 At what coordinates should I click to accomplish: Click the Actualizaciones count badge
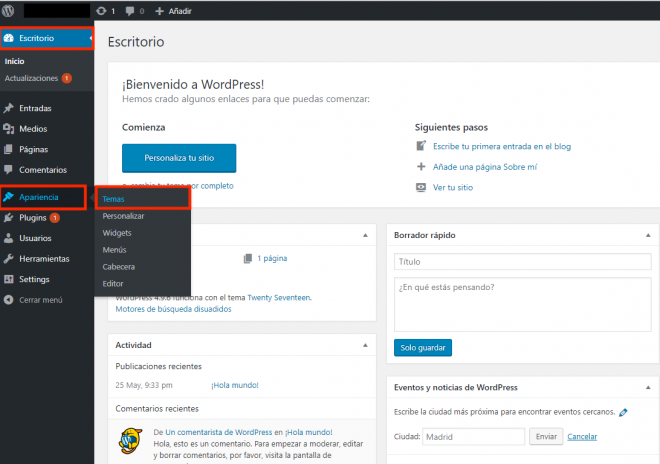tap(67, 78)
